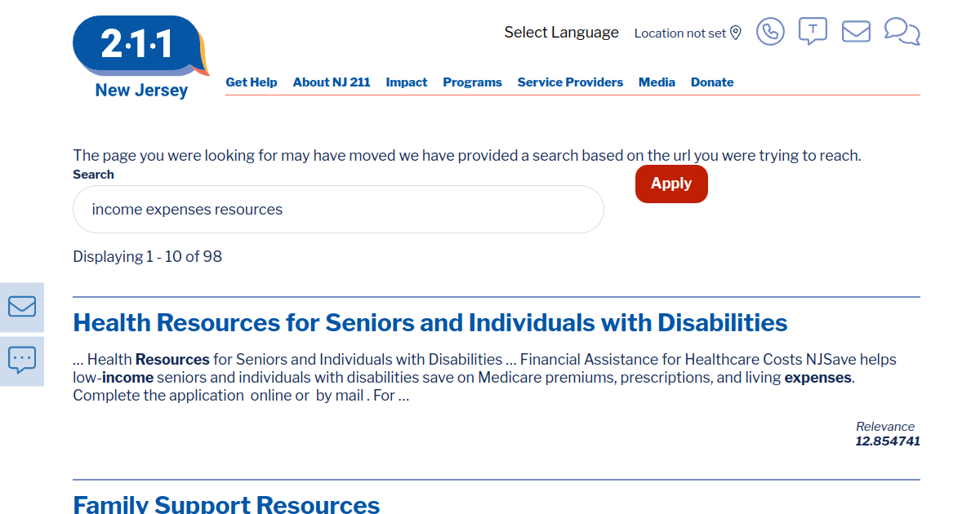Open Health Resources for Seniors result link
Viewport: 980px width, 514px height.
point(430,323)
